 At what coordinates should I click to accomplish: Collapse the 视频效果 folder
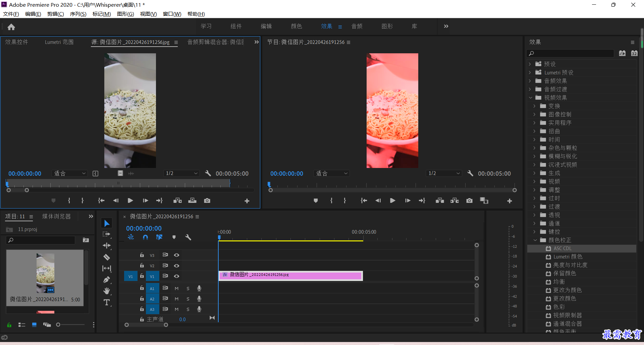coord(530,98)
